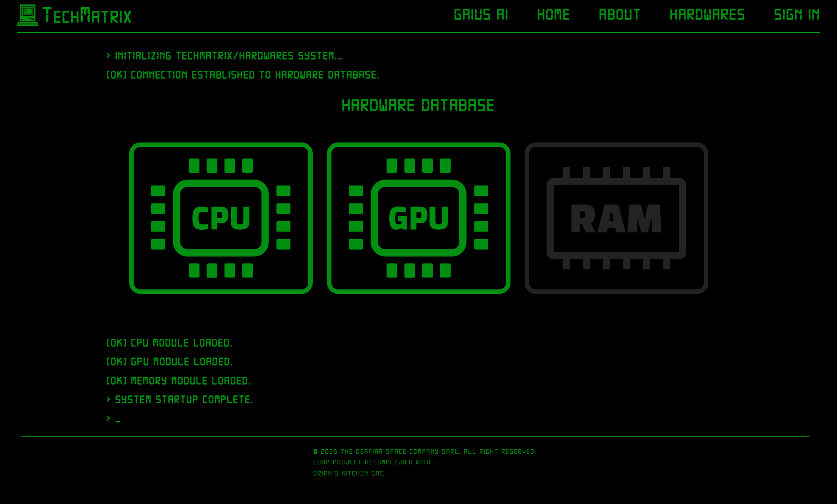The height and width of the screenshot is (504, 837).
Task: Open the CPU hardware card
Action: (221, 218)
